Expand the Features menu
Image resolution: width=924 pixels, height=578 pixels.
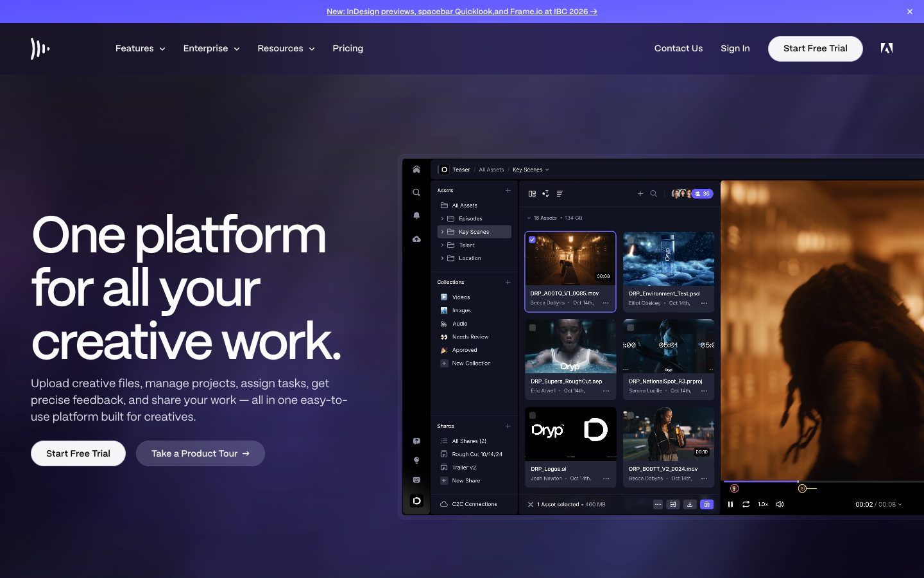point(140,48)
